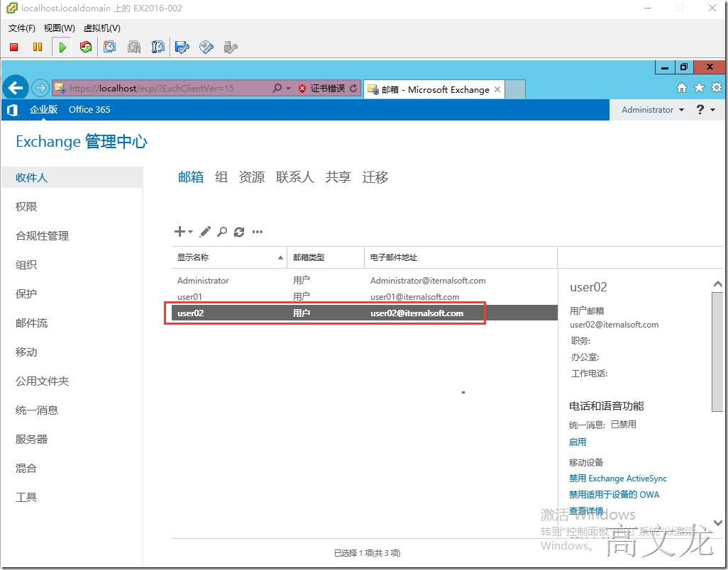The width and height of the screenshot is (728, 570).
Task: Select the 组 tab
Action: (221, 177)
